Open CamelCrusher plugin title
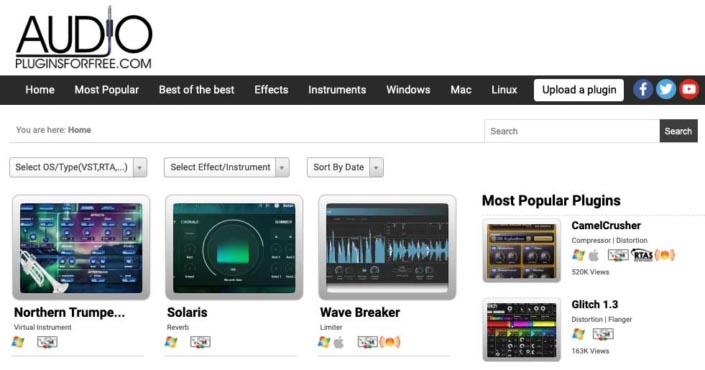Viewport: 705px width, 370px height. coord(606,225)
